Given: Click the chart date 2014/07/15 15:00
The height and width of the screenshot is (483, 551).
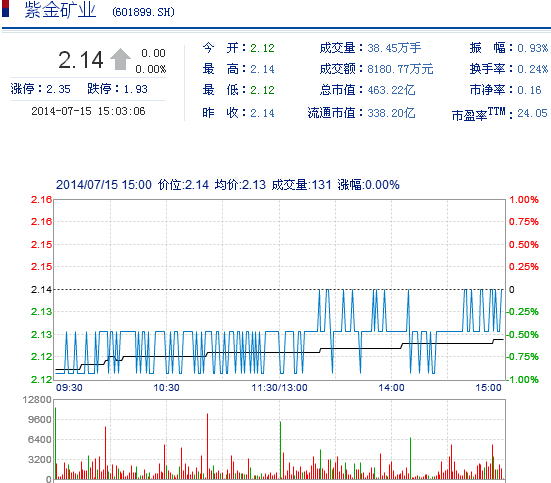Looking at the screenshot, I should click(104, 185).
